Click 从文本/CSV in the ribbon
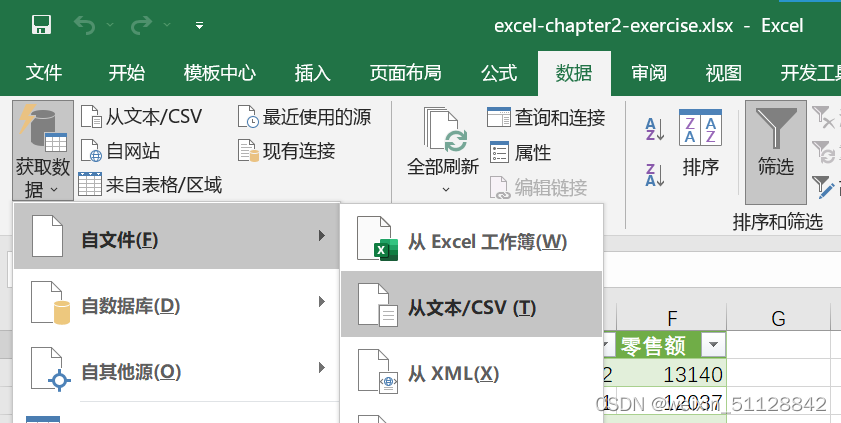The height and width of the screenshot is (423, 841). coord(141,117)
